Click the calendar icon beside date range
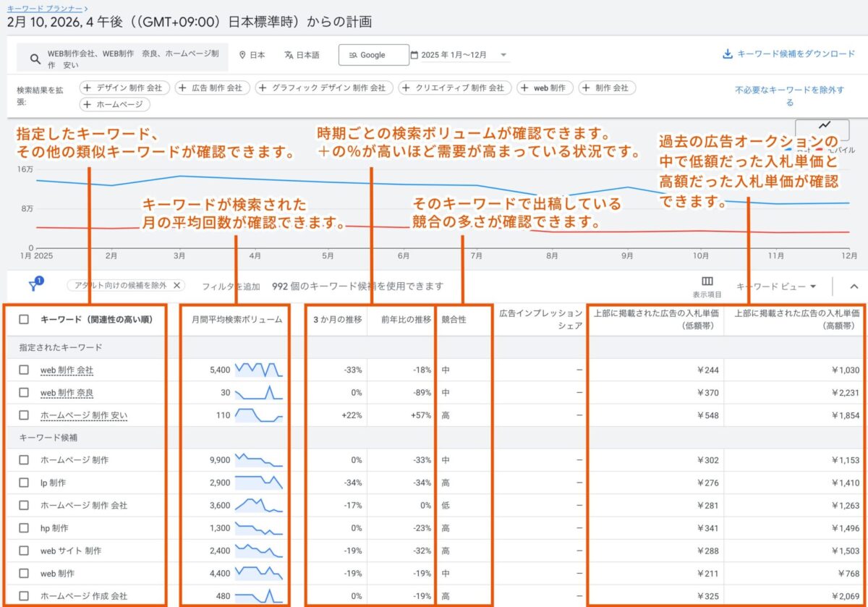 (x=414, y=55)
